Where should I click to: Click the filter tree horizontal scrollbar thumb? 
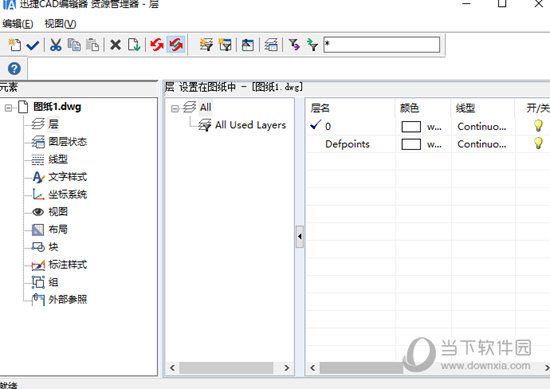click(226, 368)
